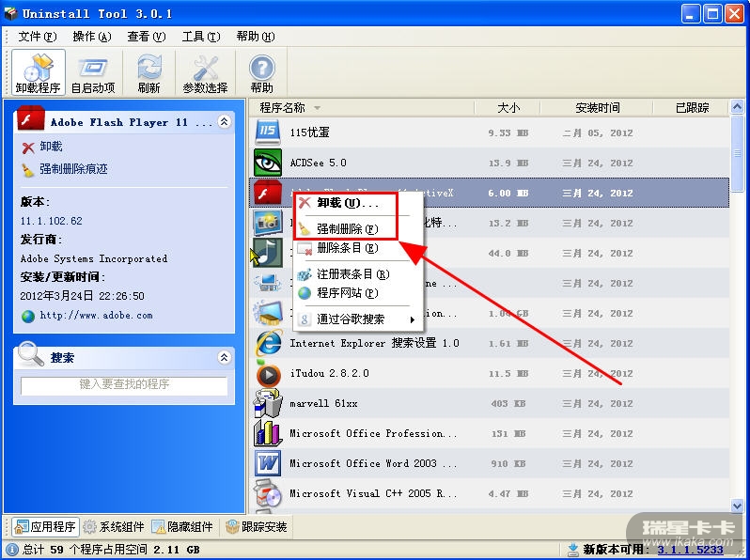Screen dimensions: 750x560
Task: Click Adobe Systems Incorporated publisher text
Action: tap(94, 258)
